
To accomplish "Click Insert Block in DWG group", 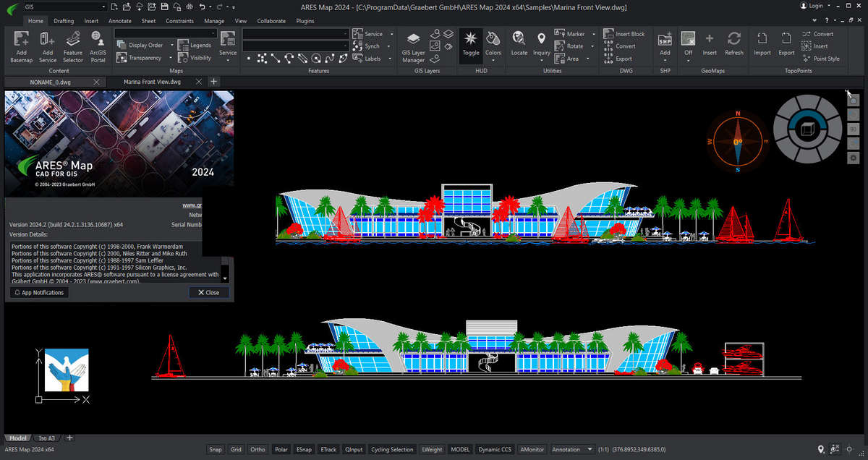I will point(624,34).
